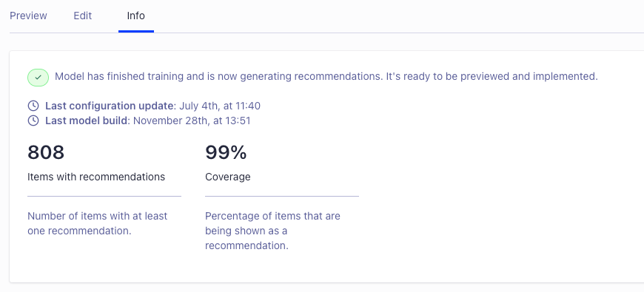This screenshot has height=292, width=644.
Task: Click clock icon beside Last configuration update
Action: (x=33, y=106)
